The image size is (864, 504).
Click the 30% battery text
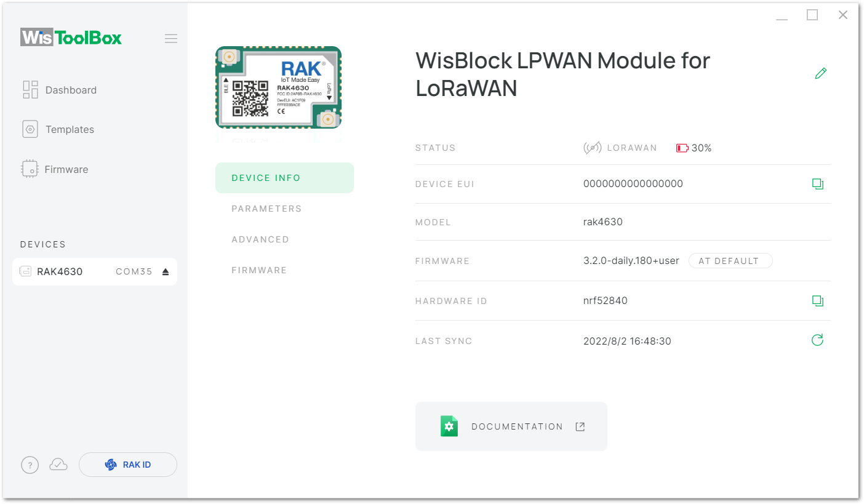tap(702, 148)
